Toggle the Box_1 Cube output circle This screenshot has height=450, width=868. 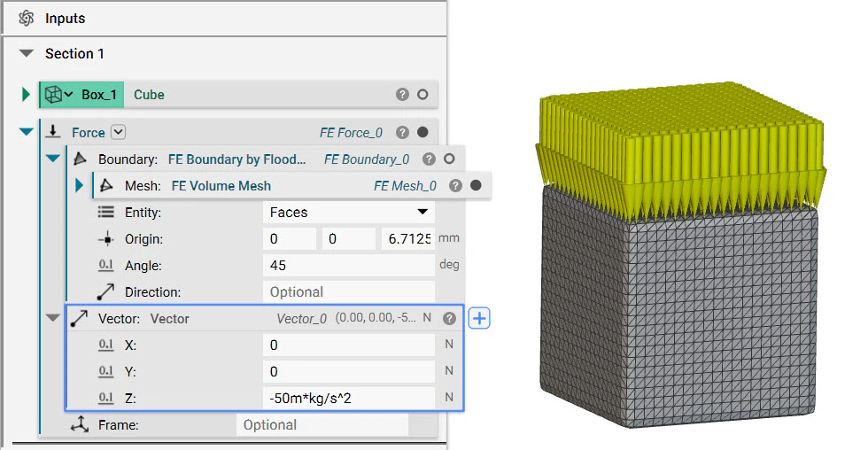(422, 95)
